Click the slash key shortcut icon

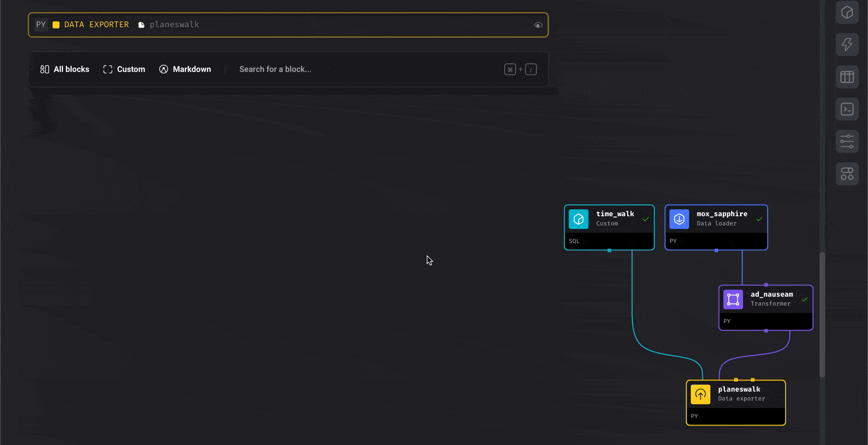pyautogui.click(x=531, y=69)
